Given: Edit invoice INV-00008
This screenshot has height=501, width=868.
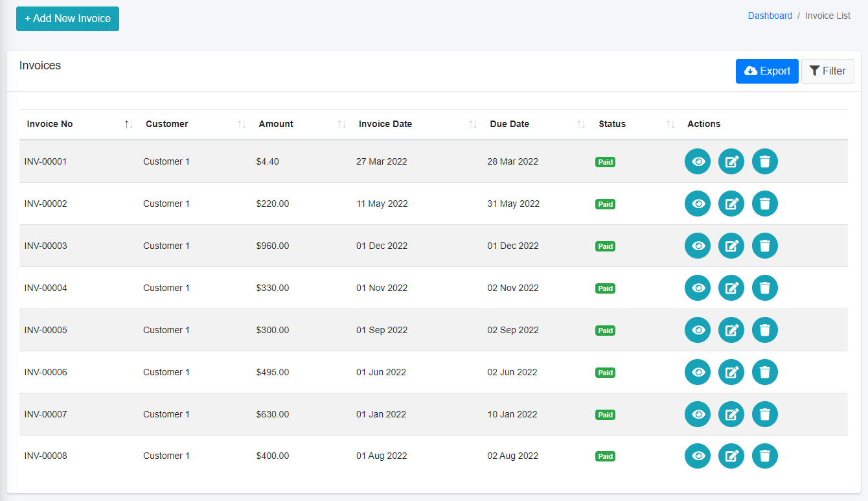Looking at the screenshot, I should click(731, 456).
